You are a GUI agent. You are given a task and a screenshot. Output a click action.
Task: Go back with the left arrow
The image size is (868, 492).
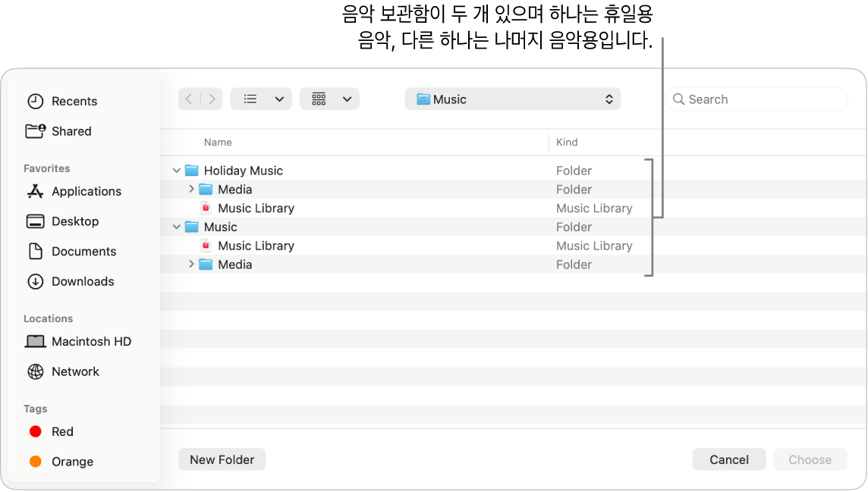(x=190, y=99)
